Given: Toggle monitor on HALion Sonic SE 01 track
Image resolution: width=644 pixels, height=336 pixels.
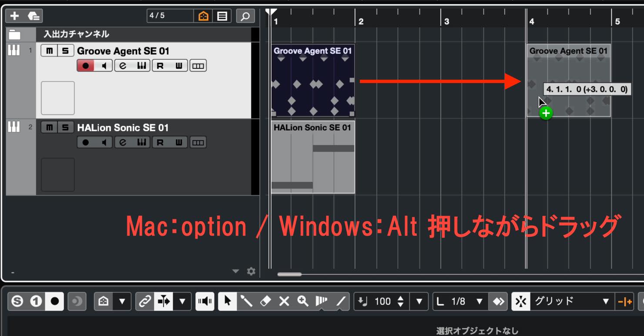Looking at the screenshot, I should click(104, 142).
